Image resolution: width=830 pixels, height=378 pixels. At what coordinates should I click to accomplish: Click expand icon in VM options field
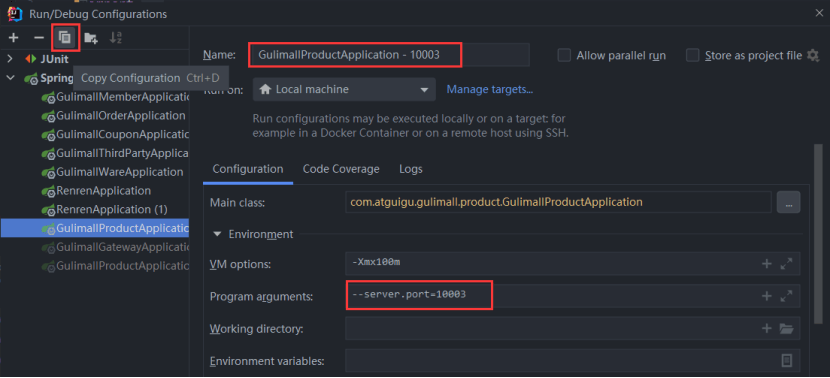[x=787, y=263]
